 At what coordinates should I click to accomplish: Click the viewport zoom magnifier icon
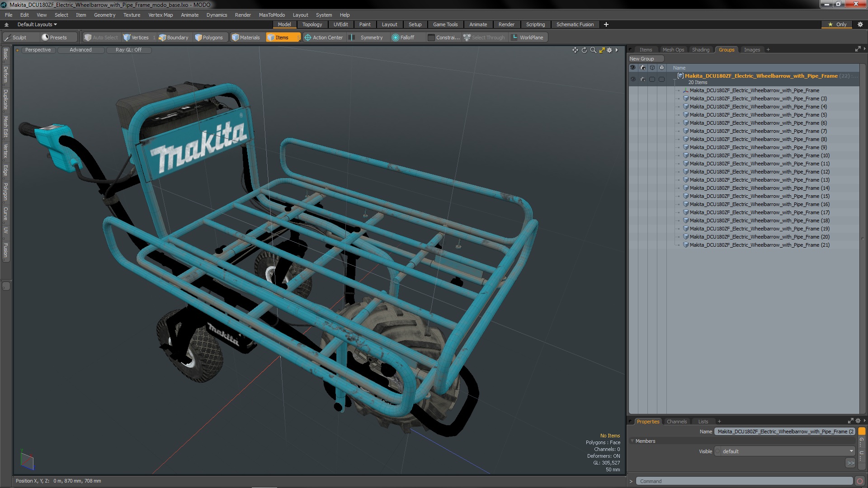pos(593,50)
